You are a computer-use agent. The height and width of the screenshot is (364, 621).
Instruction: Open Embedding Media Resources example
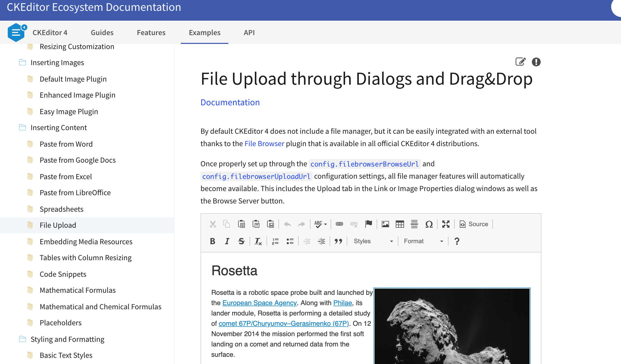86,242
